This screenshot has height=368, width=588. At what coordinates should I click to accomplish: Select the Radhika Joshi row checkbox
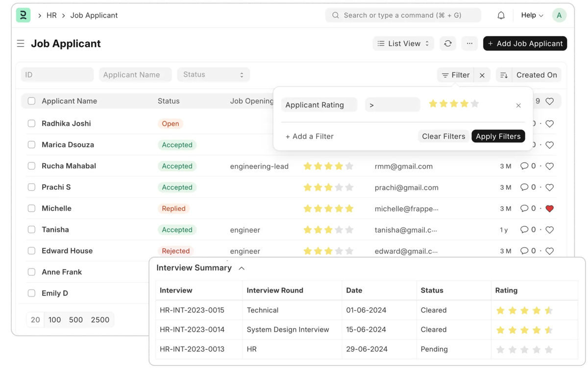tap(31, 123)
